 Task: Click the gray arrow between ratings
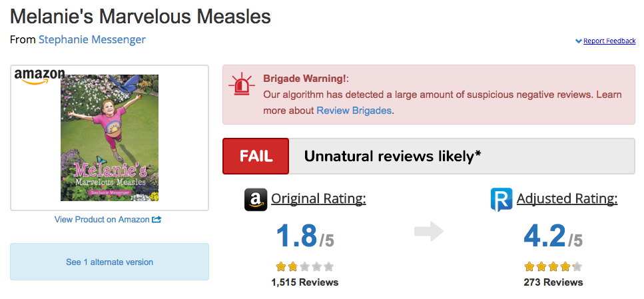click(x=429, y=232)
